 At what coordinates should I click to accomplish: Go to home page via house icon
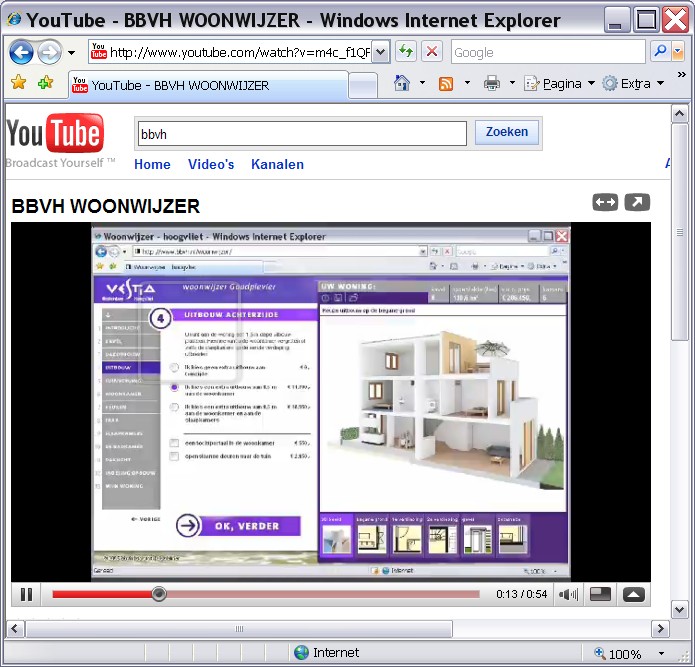402,83
